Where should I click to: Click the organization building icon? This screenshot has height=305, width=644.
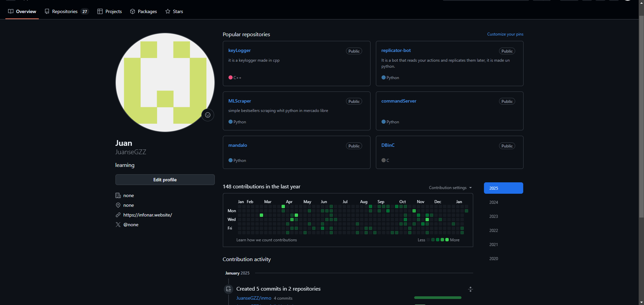click(118, 195)
